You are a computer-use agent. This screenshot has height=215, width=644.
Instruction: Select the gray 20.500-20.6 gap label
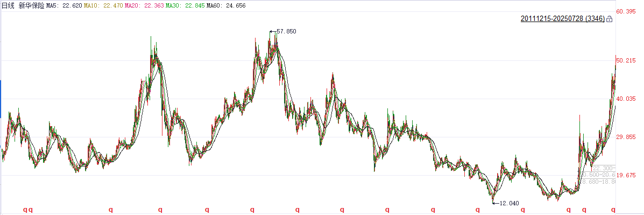coord(598,175)
